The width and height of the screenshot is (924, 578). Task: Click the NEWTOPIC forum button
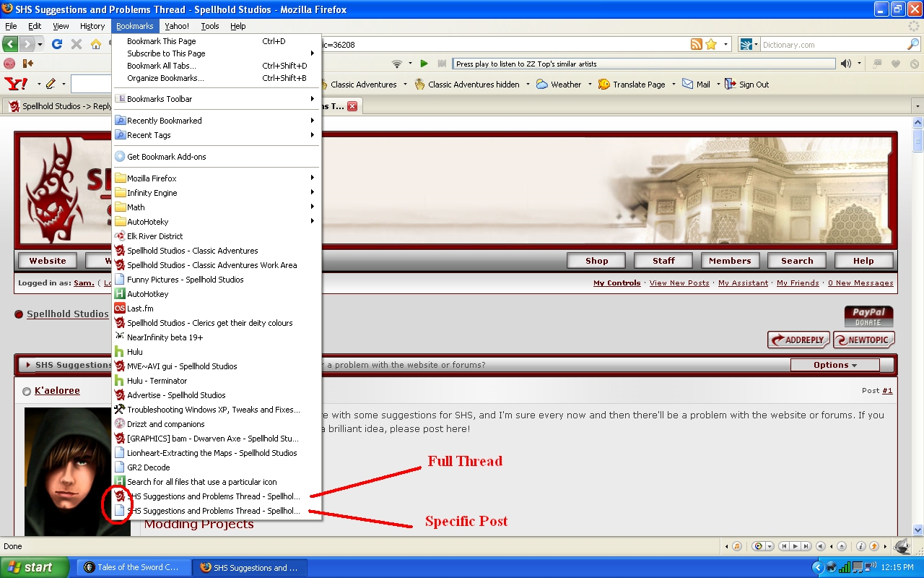(864, 340)
